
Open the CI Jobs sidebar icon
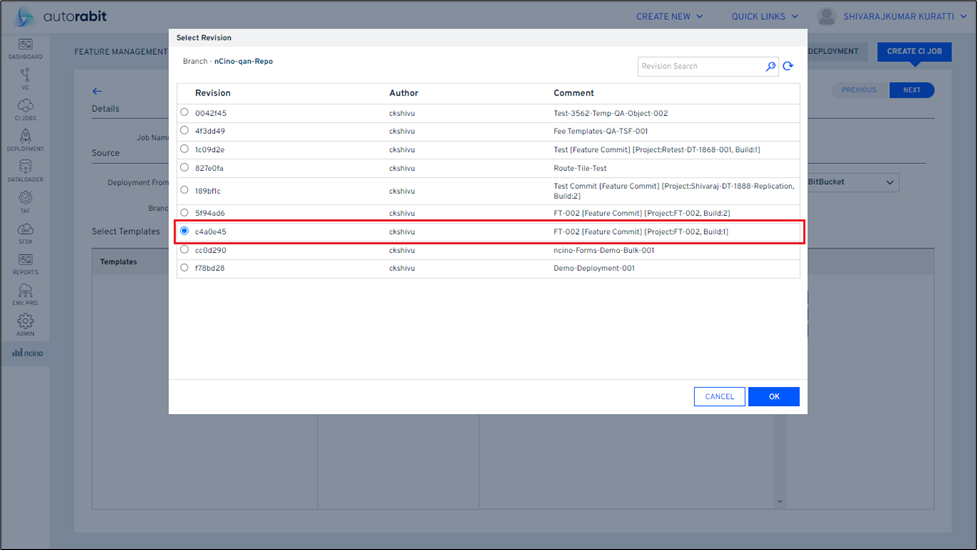click(25, 108)
